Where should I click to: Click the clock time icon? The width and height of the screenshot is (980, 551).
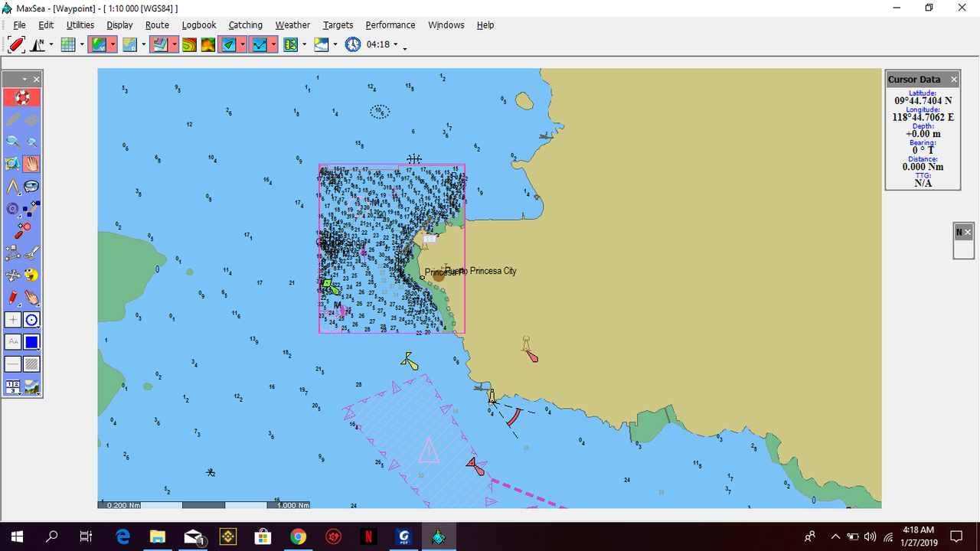tap(353, 44)
